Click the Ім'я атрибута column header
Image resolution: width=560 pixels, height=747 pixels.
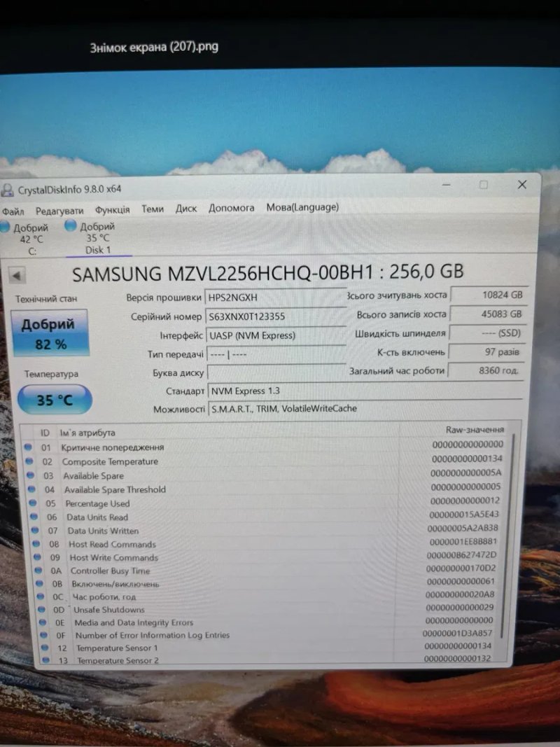tap(87, 433)
